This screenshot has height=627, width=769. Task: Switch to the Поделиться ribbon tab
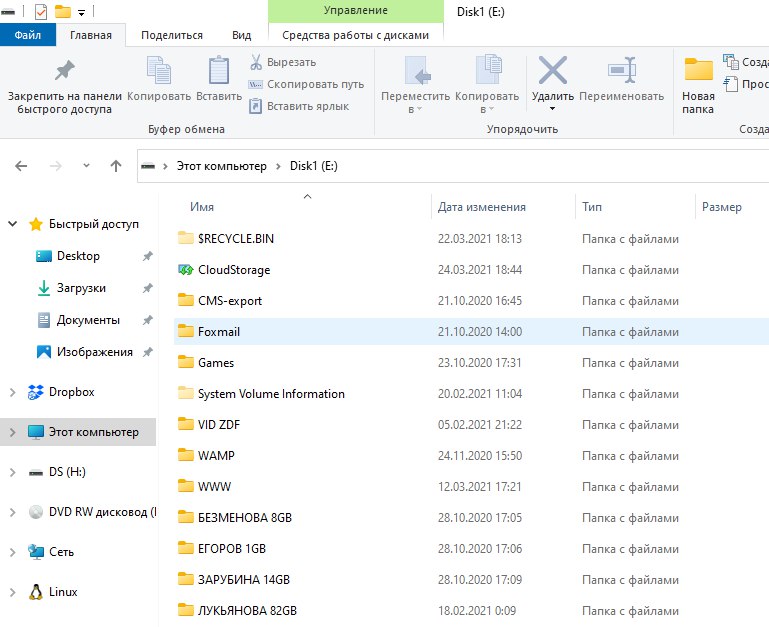[x=172, y=35]
